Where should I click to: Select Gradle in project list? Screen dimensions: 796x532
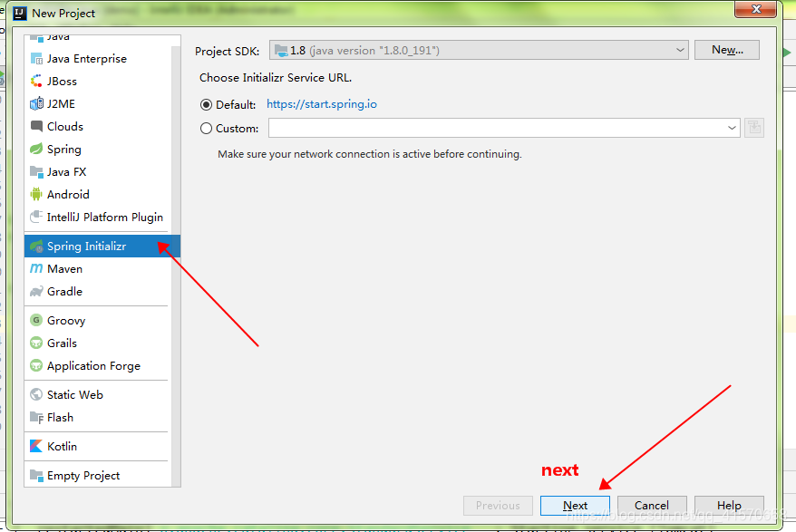(x=64, y=292)
